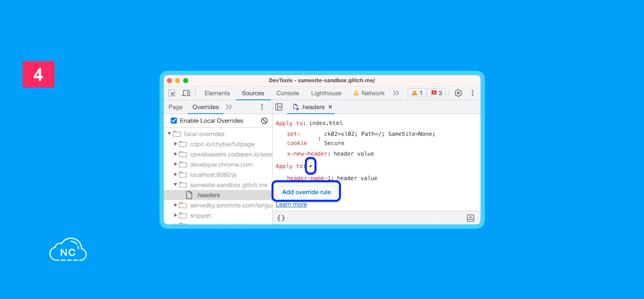Open the navigator pane three-dot menu
The width and height of the screenshot is (644, 299).
pos(262,107)
